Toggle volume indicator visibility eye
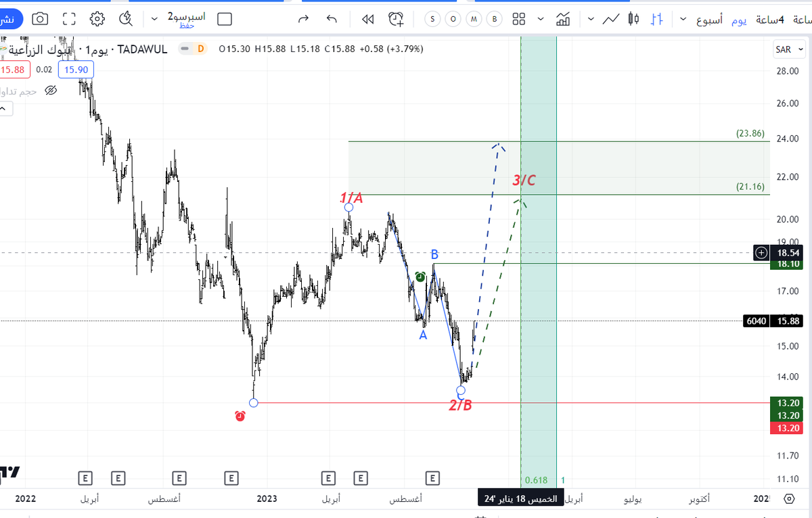Viewport: 812px width, 518px height. coord(51,90)
